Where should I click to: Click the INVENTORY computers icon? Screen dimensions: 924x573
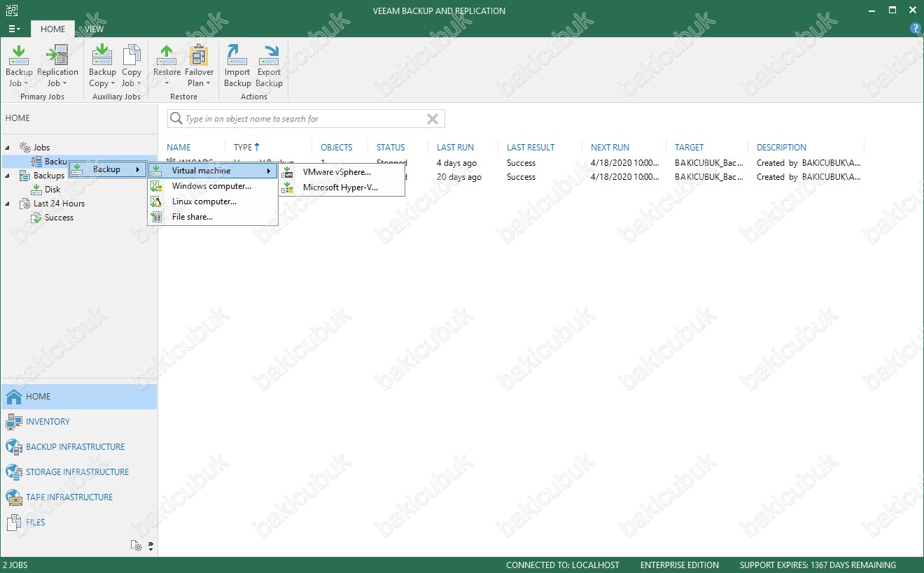click(x=13, y=422)
